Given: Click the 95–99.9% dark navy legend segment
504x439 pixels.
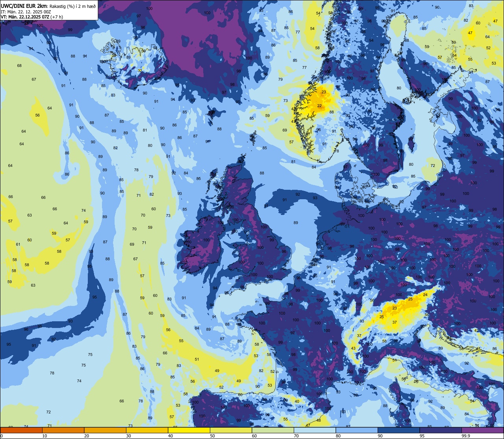Looking at the screenshot, I should point(441,430).
